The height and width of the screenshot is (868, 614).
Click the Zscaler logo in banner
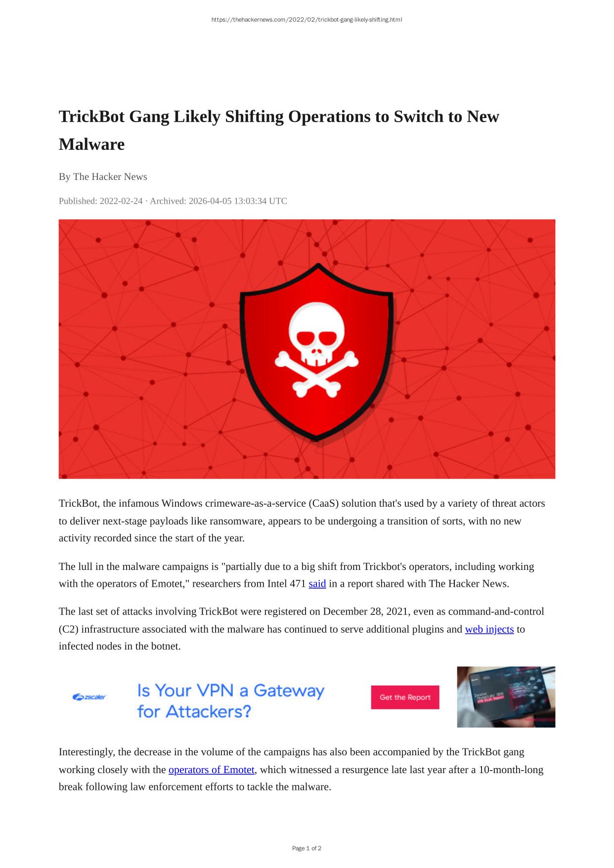(89, 697)
